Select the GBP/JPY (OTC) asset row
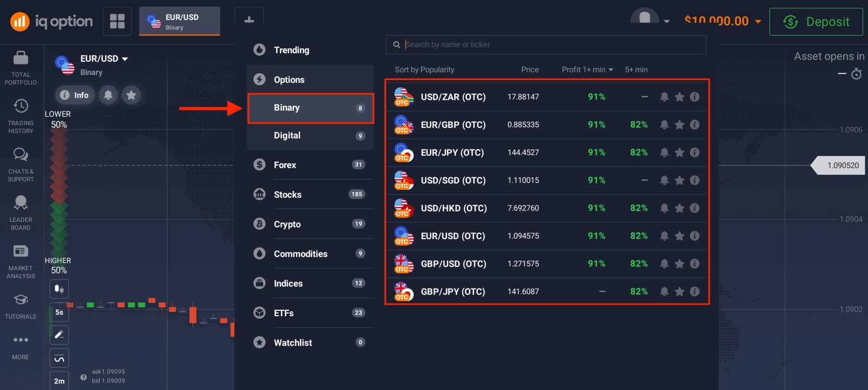This screenshot has width=868, height=390. tap(546, 292)
